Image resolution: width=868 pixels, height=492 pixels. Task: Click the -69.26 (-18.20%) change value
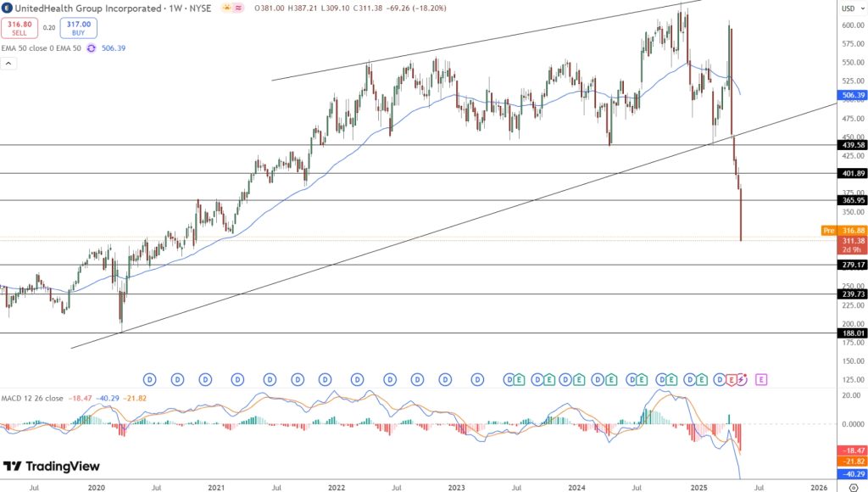pos(415,8)
